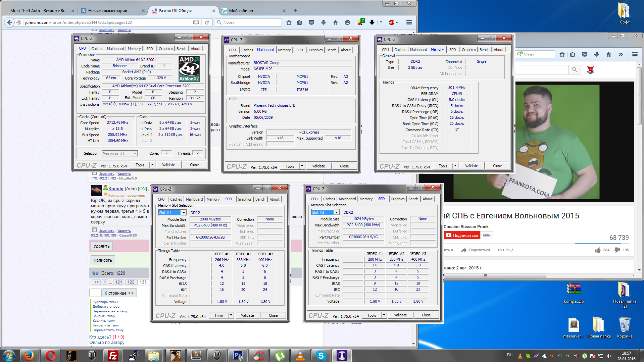Viewport: 644px width, 362px height.
Task: Open the Slot #2 memory slot dropdown
Action: 337,212
